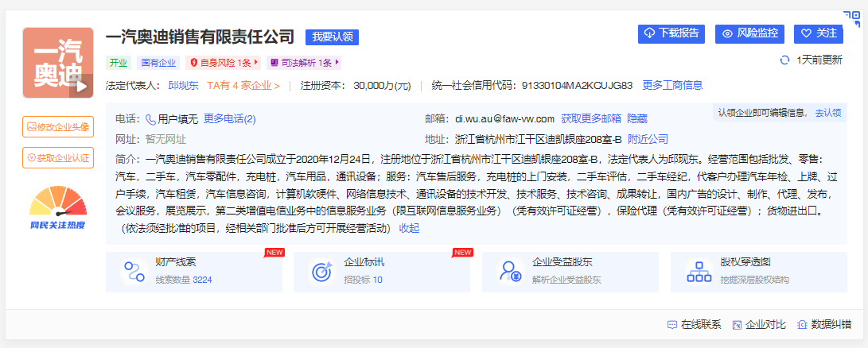Image resolution: width=868 pixels, height=348 pixels.
Task: Click 1天前更新 update text
Action: point(819,60)
